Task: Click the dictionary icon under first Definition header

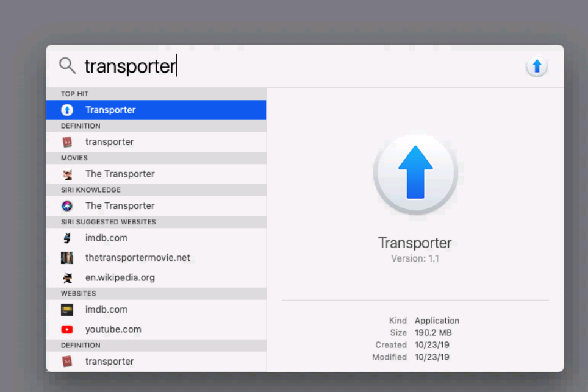Action: click(67, 142)
